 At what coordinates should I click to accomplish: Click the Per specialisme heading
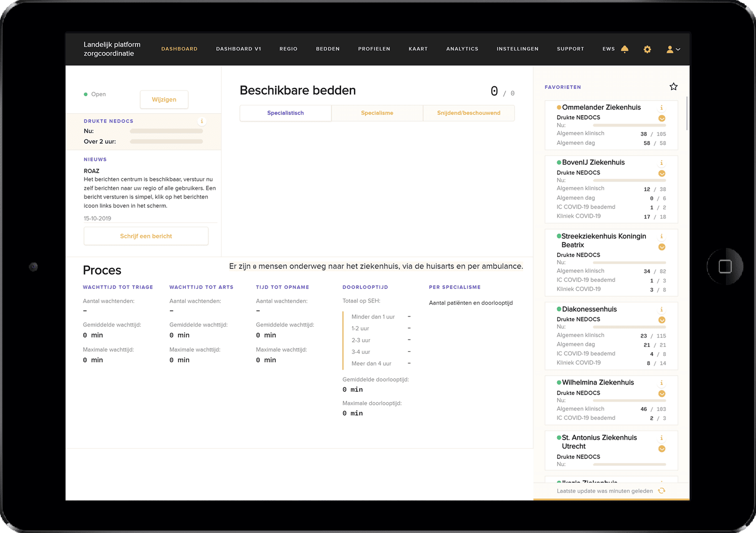pos(455,287)
